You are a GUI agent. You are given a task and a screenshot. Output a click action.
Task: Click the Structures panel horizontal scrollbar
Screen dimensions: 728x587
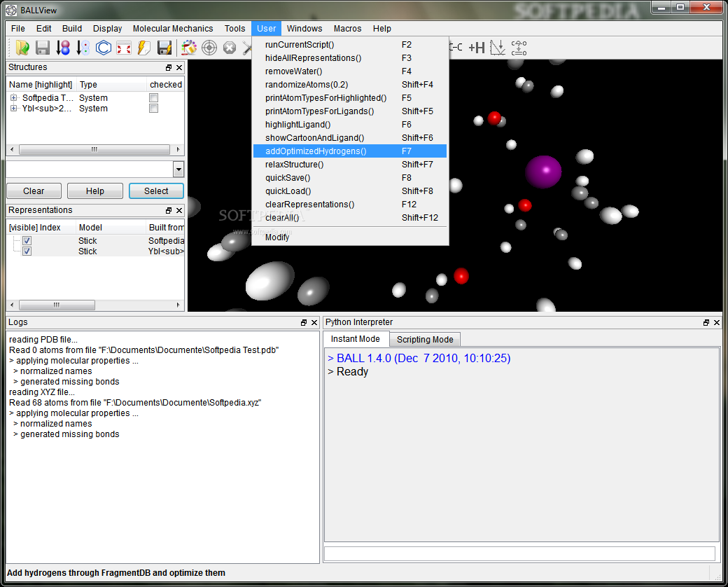pyautogui.click(x=95, y=150)
